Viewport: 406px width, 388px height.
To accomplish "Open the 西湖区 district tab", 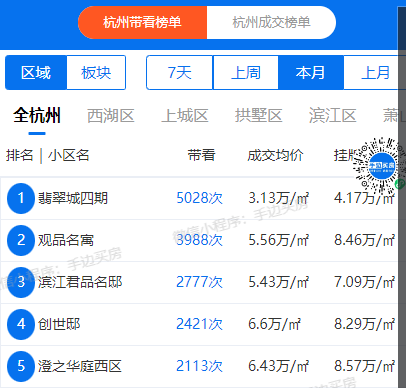I will 111,116.
